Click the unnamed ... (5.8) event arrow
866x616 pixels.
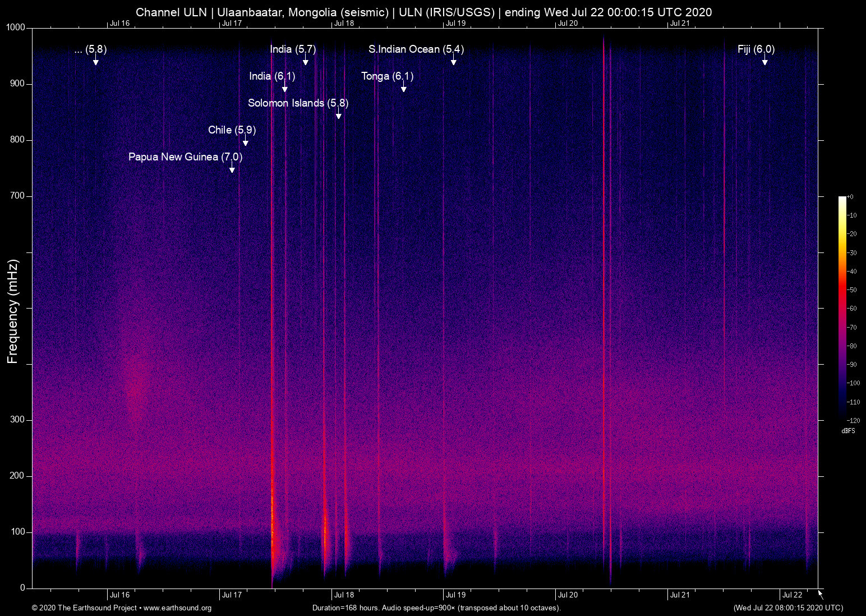95,62
